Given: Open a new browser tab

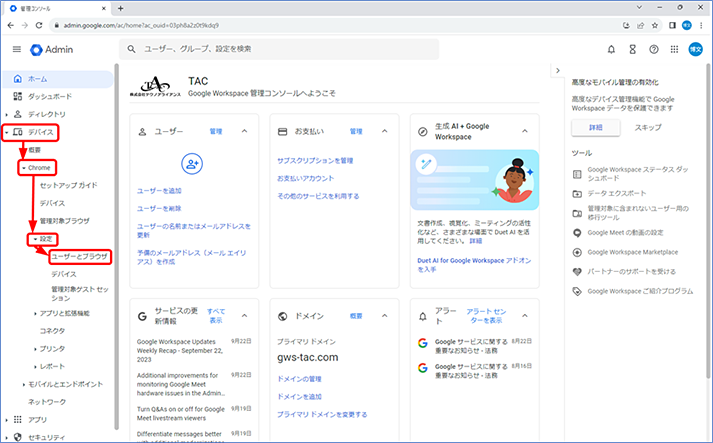Looking at the screenshot, I should (x=121, y=8).
